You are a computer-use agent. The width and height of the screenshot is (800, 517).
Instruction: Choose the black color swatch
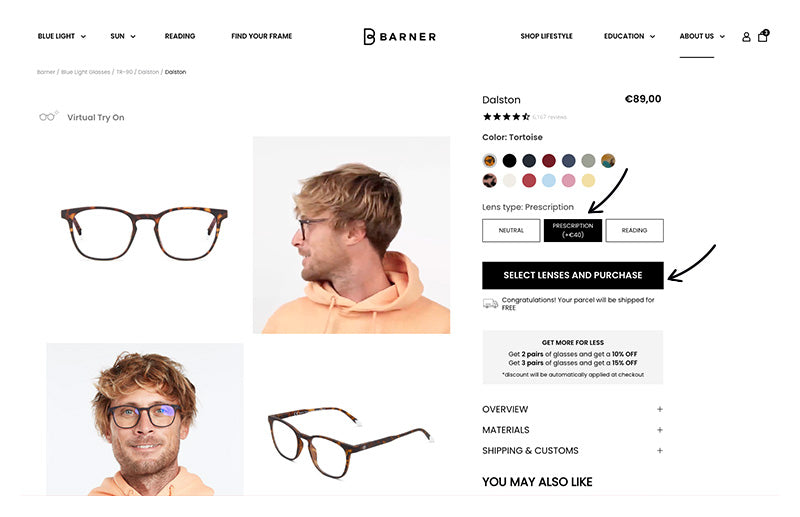509,161
